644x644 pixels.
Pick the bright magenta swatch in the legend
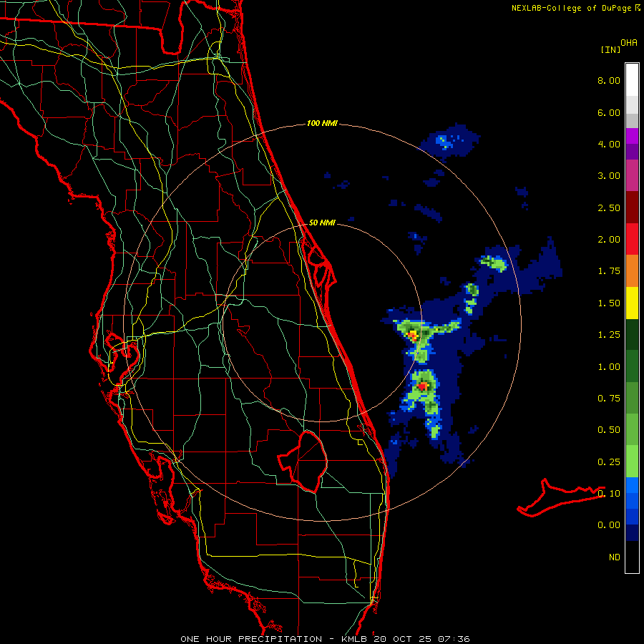[x=632, y=136]
